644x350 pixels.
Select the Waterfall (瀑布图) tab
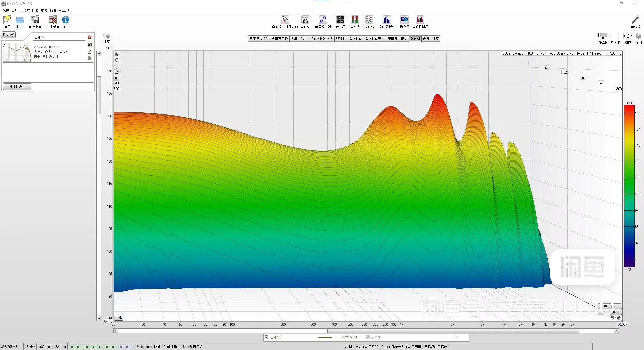pyautogui.click(x=415, y=39)
